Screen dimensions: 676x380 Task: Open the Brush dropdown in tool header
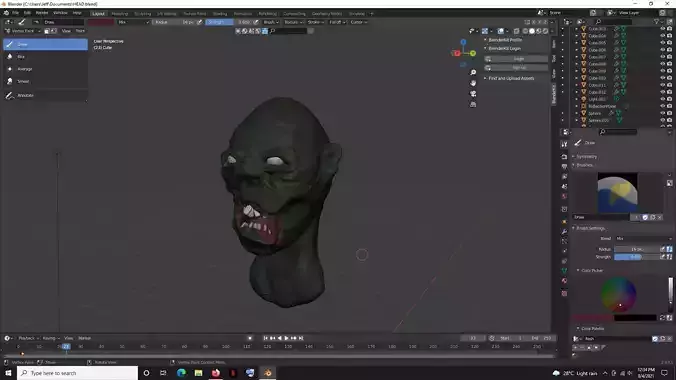pos(271,22)
